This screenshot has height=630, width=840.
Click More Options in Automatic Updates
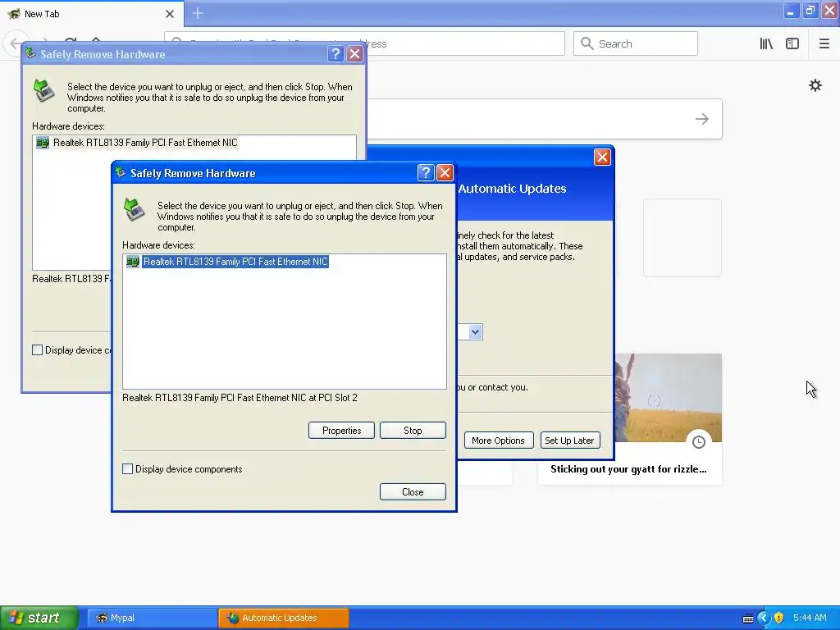[498, 441]
